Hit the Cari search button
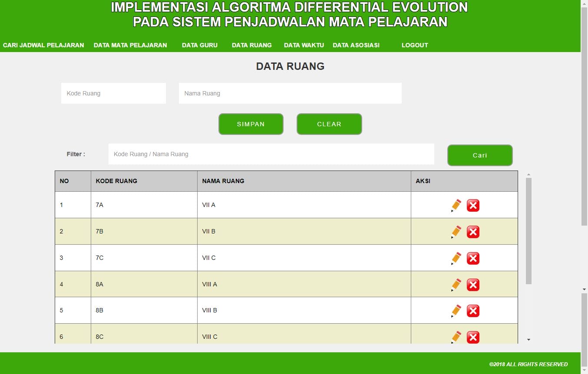 [480, 155]
